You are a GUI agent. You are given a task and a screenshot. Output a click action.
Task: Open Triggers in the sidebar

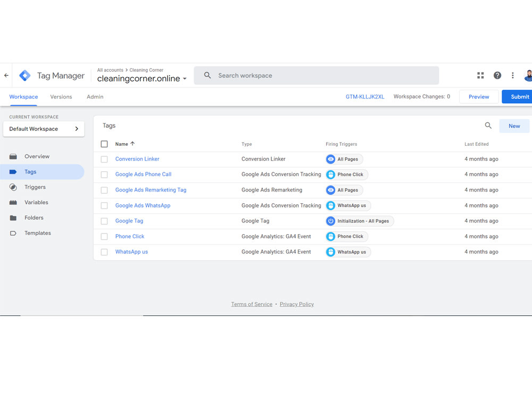coord(35,187)
